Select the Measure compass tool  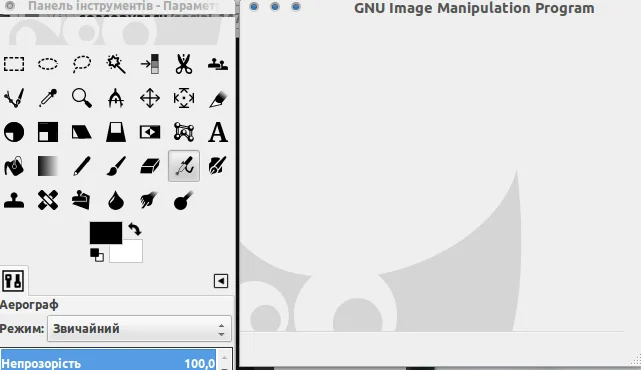[116, 98]
